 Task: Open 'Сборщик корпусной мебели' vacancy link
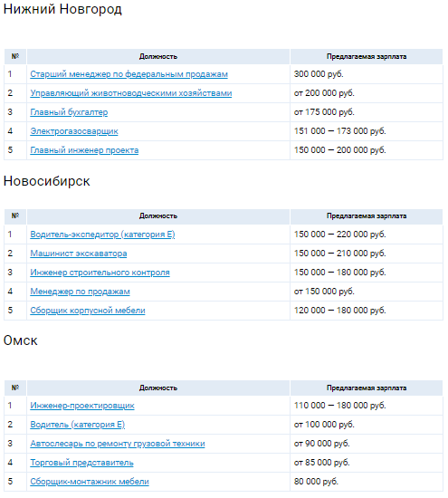coord(88,311)
